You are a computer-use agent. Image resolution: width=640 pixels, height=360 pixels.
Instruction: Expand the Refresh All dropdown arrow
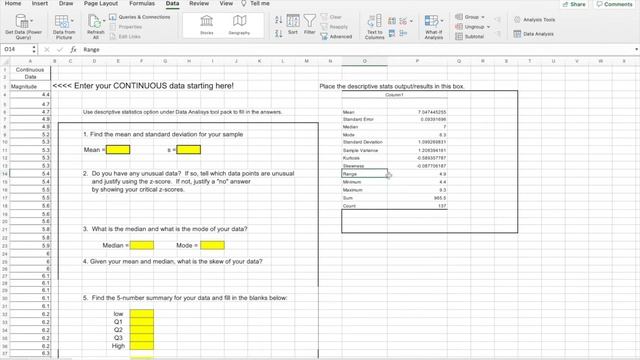tap(104, 20)
